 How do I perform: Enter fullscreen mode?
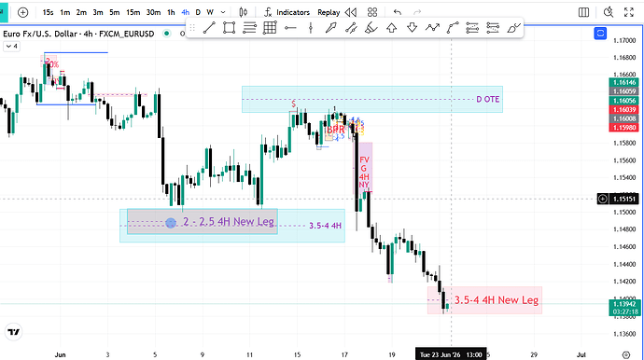click(629, 12)
